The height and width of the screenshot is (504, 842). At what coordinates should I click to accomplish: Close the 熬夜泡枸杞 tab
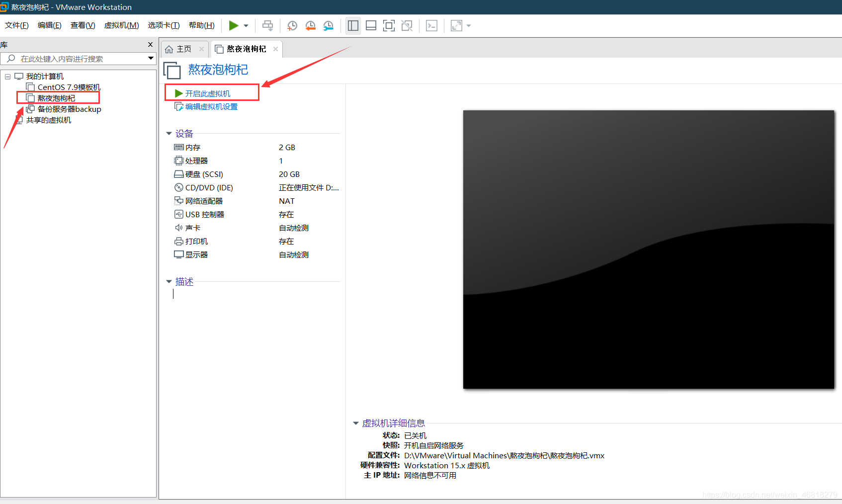275,49
